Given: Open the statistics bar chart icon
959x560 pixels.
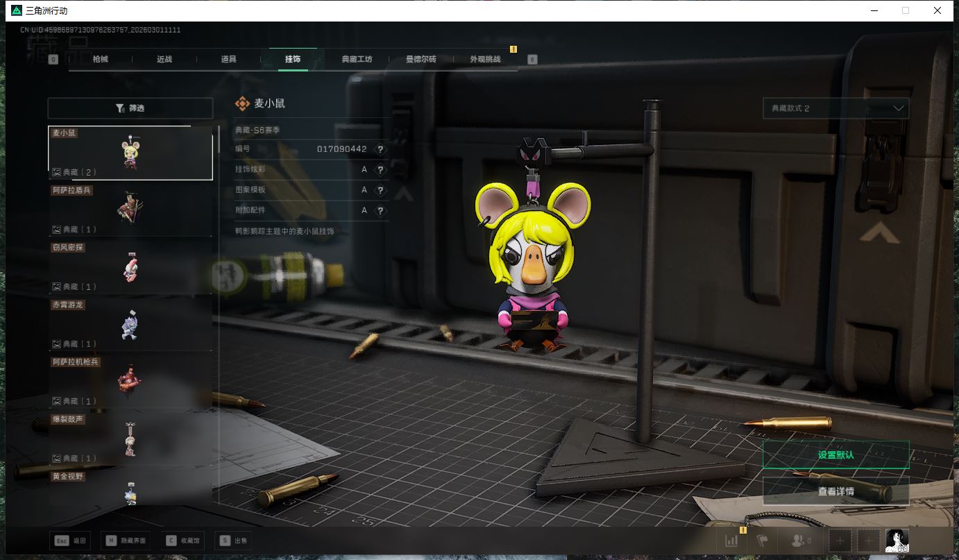Looking at the screenshot, I should 731,541.
